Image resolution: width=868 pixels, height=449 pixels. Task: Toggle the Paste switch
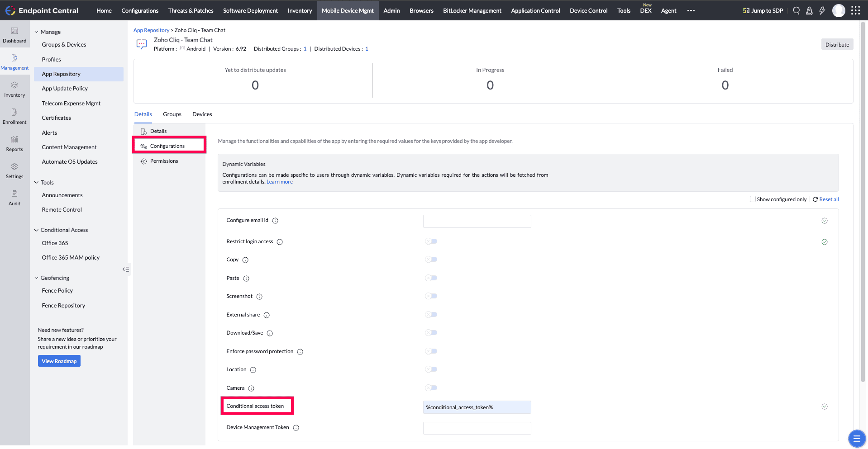431,278
